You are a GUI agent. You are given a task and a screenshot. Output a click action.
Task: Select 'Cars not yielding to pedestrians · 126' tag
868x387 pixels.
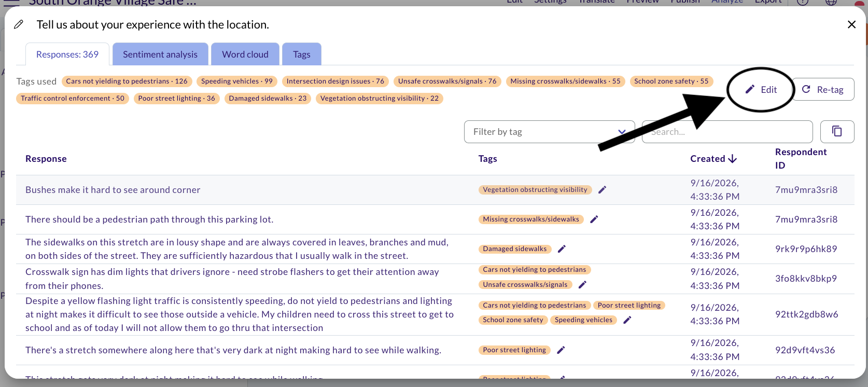(x=127, y=81)
